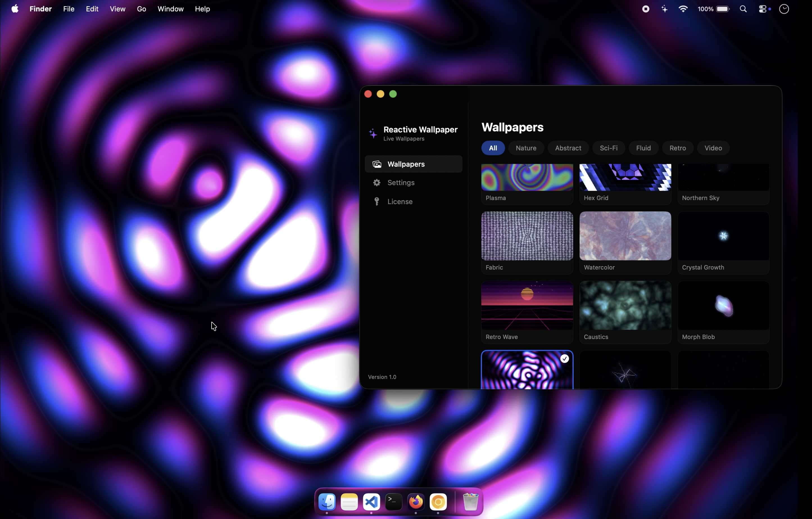This screenshot has height=519, width=812.
Task: Open Spotlight search in the menu bar
Action: click(743, 9)
